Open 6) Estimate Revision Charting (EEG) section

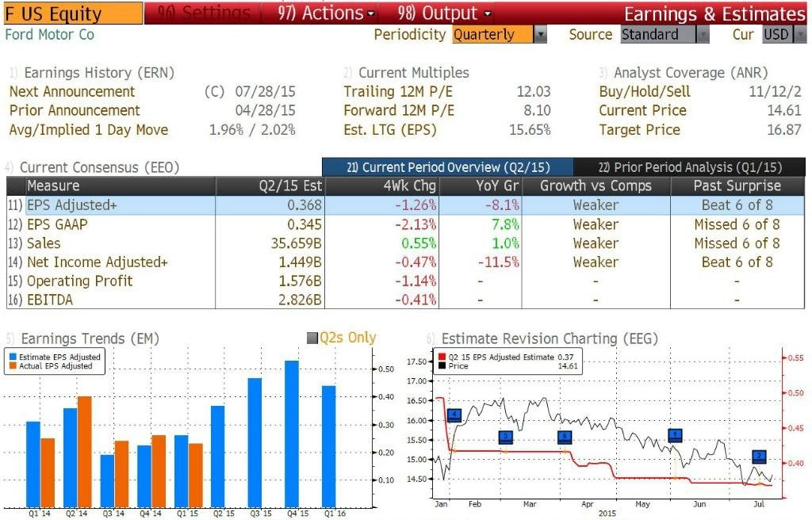click(542, 338)
